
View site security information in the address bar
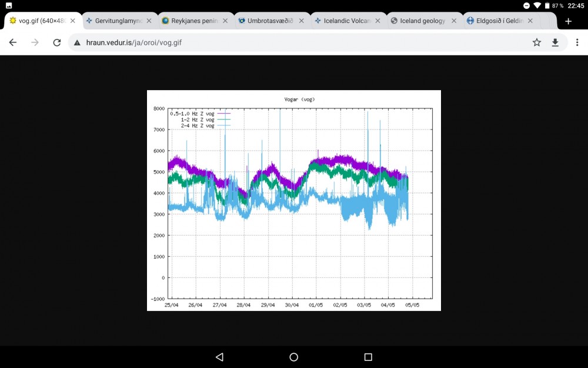77,42
